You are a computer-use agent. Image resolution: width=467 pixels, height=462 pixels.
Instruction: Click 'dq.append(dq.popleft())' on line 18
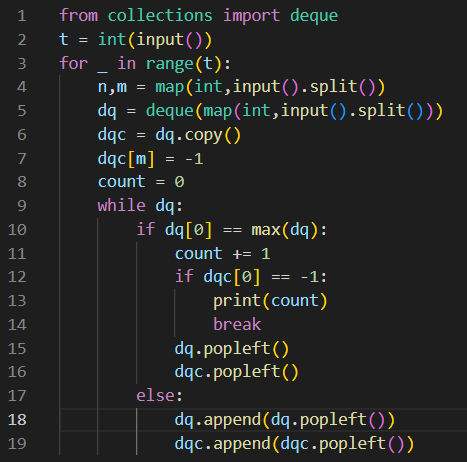point(285,420)
